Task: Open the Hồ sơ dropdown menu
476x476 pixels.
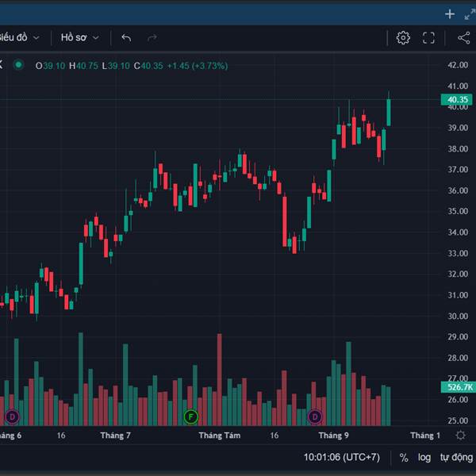Action: click(80, 37)
